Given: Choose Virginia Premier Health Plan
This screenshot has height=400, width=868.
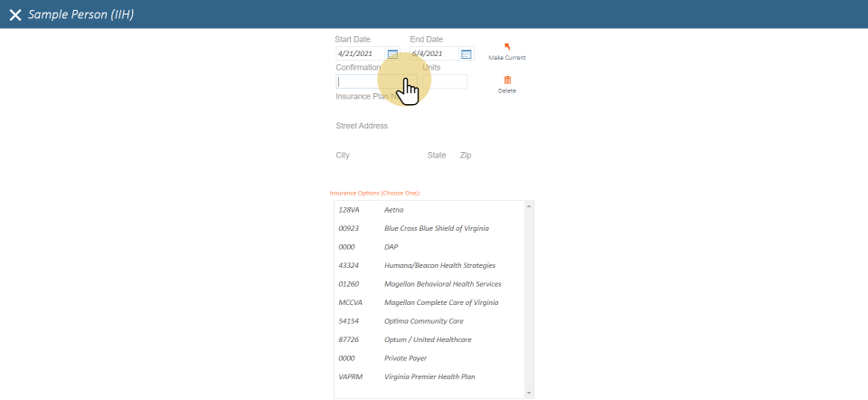Looking at the screenshot, I should 429,376.
